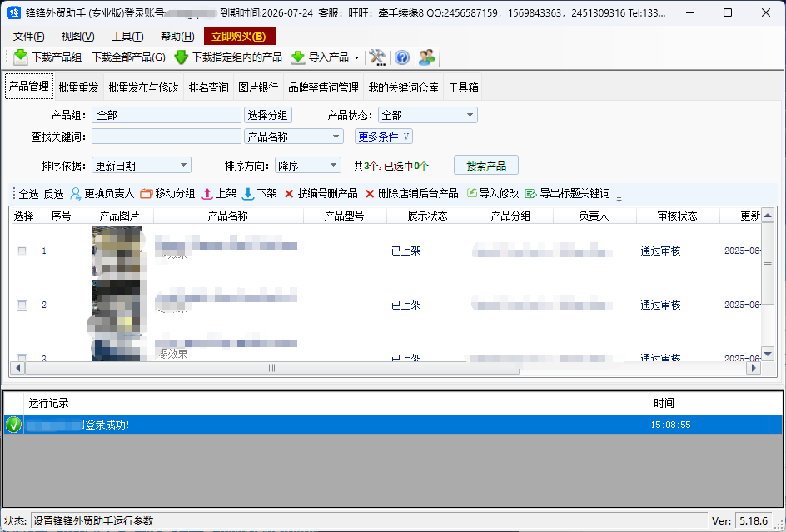Click the 查找关键词 input field
786x532 pixels.
point(166,135)
